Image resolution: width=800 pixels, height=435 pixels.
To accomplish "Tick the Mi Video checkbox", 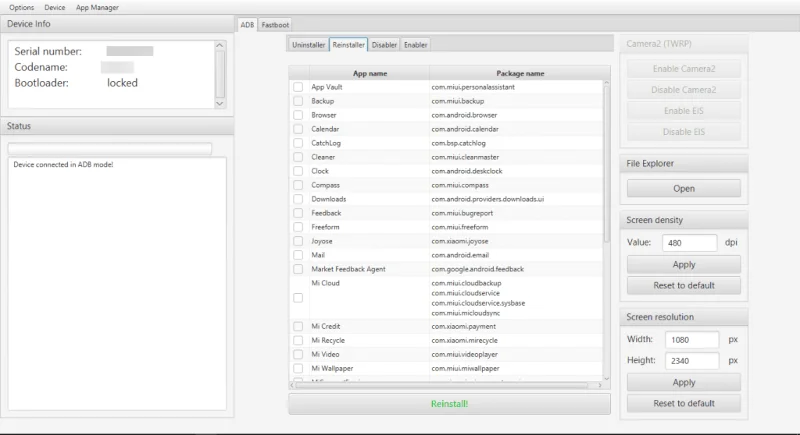I will 298,354.
